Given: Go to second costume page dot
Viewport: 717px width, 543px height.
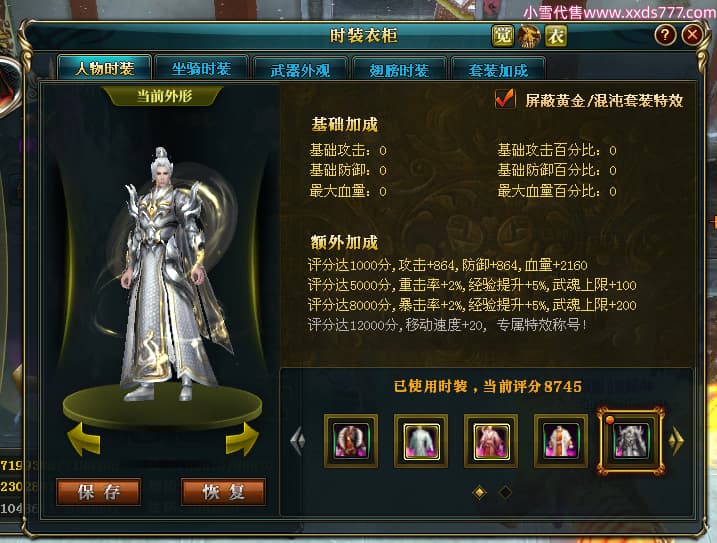Looking at the screenshot, I should click(x=505, y=492).
